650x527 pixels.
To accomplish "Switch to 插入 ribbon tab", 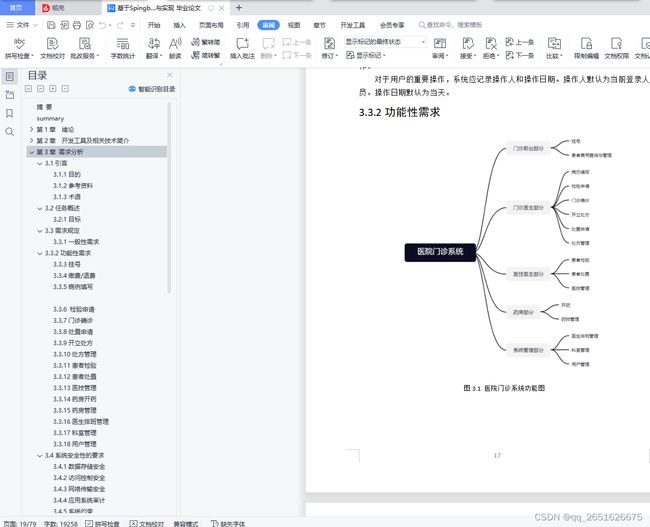I will click(x=179, y=25).
